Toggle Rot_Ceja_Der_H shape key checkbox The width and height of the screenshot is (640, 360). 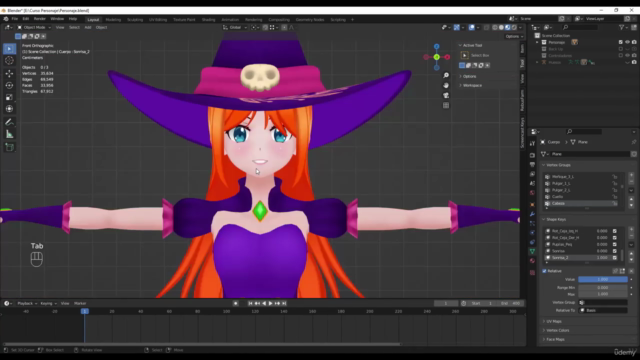(615, 238)
